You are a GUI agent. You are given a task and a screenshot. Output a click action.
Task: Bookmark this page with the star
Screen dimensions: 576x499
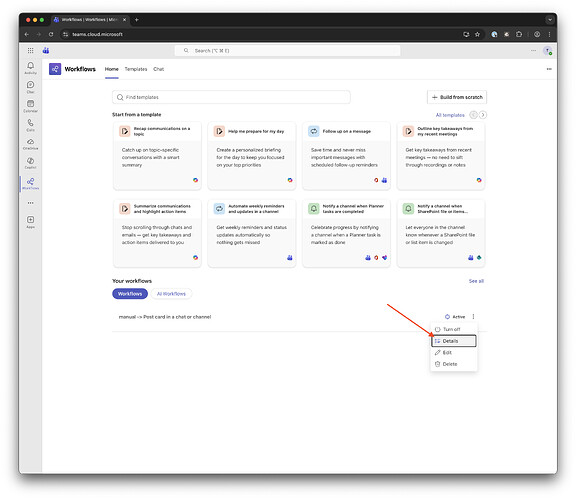pos(477,34)
